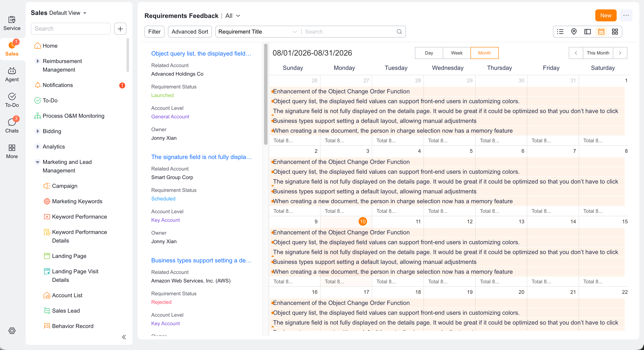644x350 pixels.
Task: Click the New button
Action: (606, 16)
